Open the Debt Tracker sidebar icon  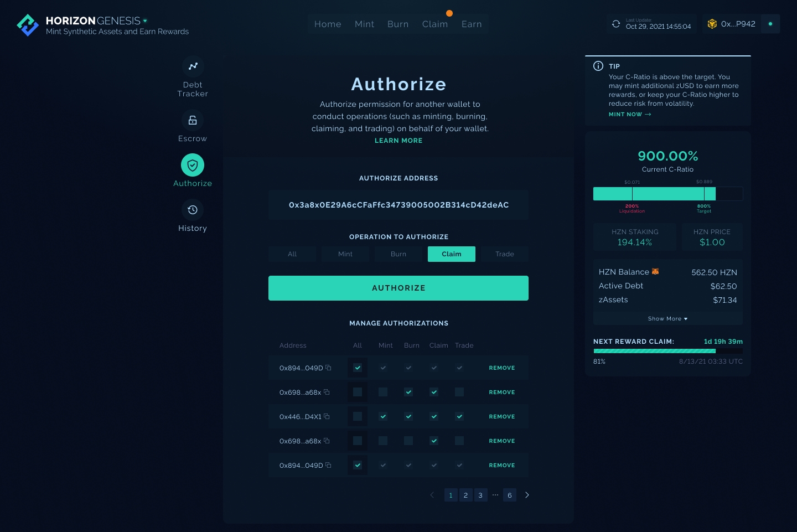193,66
